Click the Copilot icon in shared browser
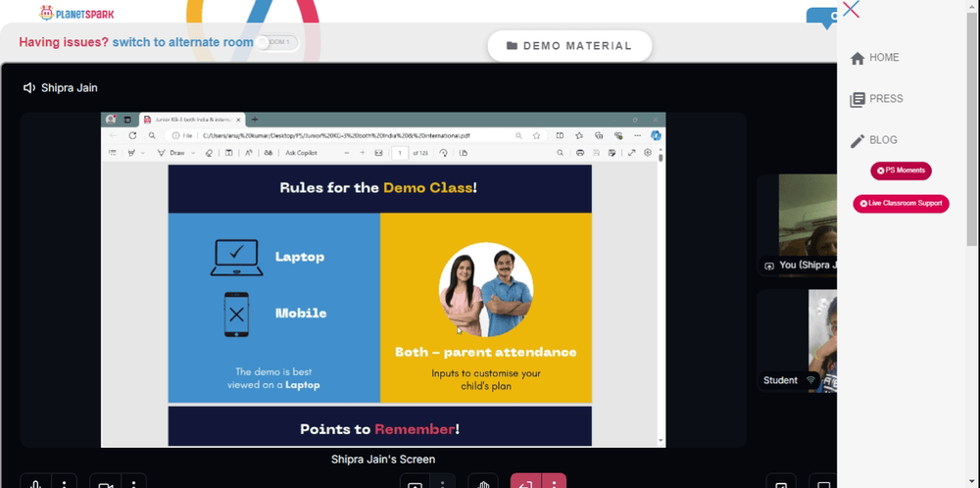The image size is (980, 488). [x=656, y=135]
